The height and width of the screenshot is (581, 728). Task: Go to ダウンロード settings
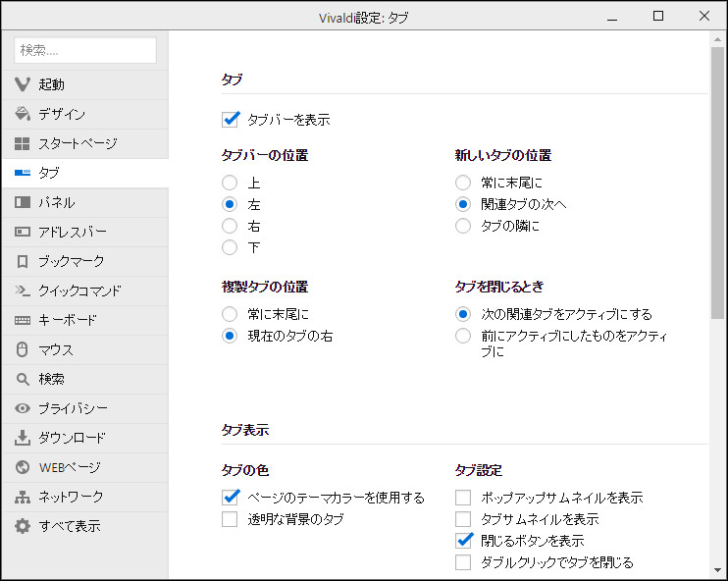coord(85,438)
